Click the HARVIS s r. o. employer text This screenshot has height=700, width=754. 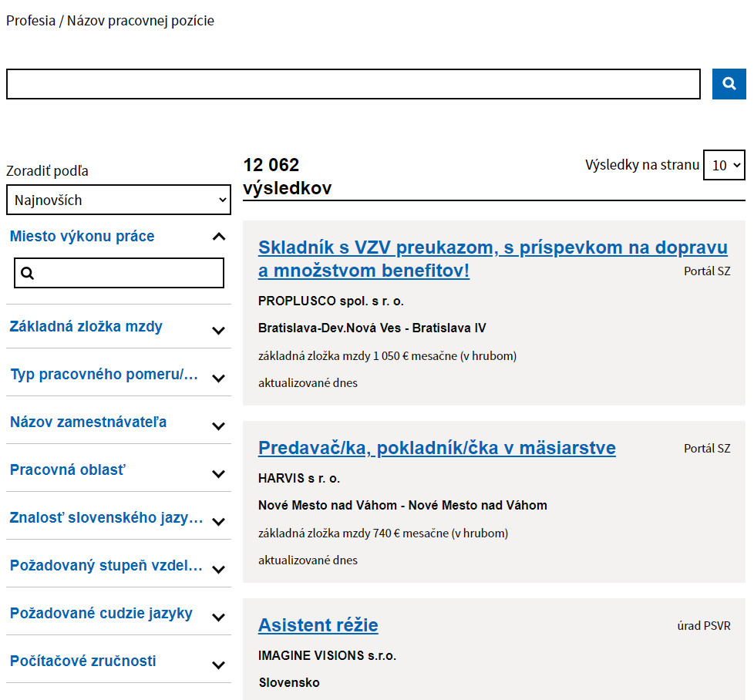pyautogui.click(x=299, y=479)
